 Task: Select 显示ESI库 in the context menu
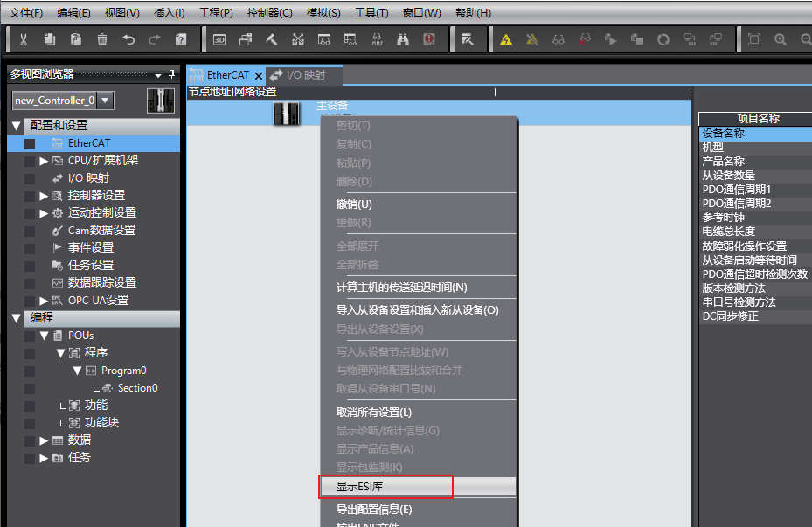(385, 487)
